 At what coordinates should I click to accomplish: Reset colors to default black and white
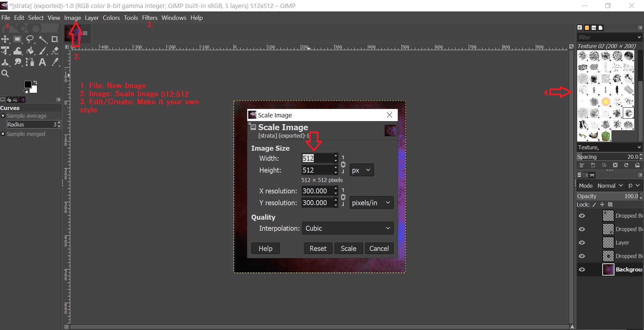(x=26, y=91)
